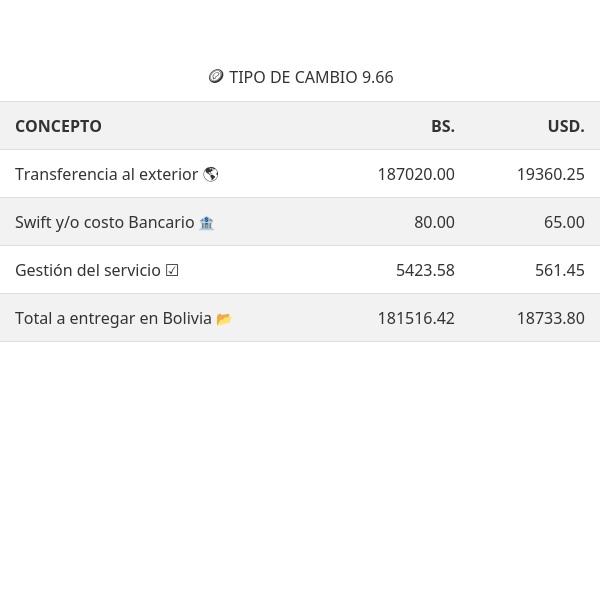
Task: Click the 65.00 USD Swift cost
Action: pyautogui.click(x=564, y=222)
